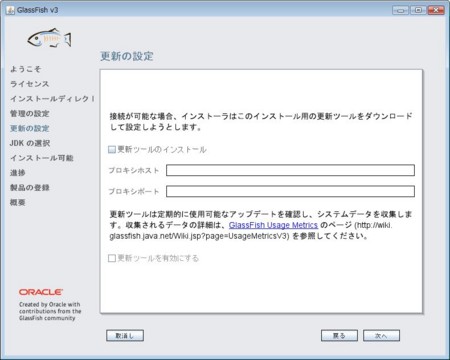Viewport: 450px width, 360px height.
Task: Minimize the GlassFish v3 window
Action: click(x=400, y=10)
